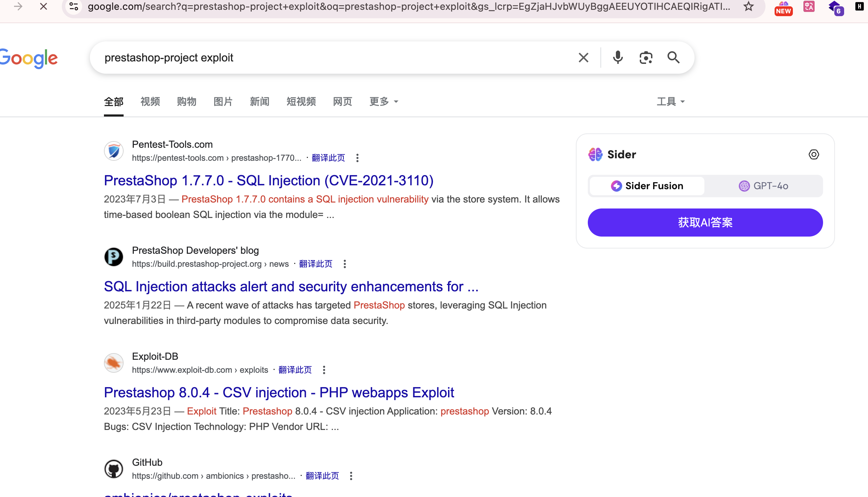Open SQL Injection attacks alert result
This screenshot has width=868, height=497.
coord(291,287)
